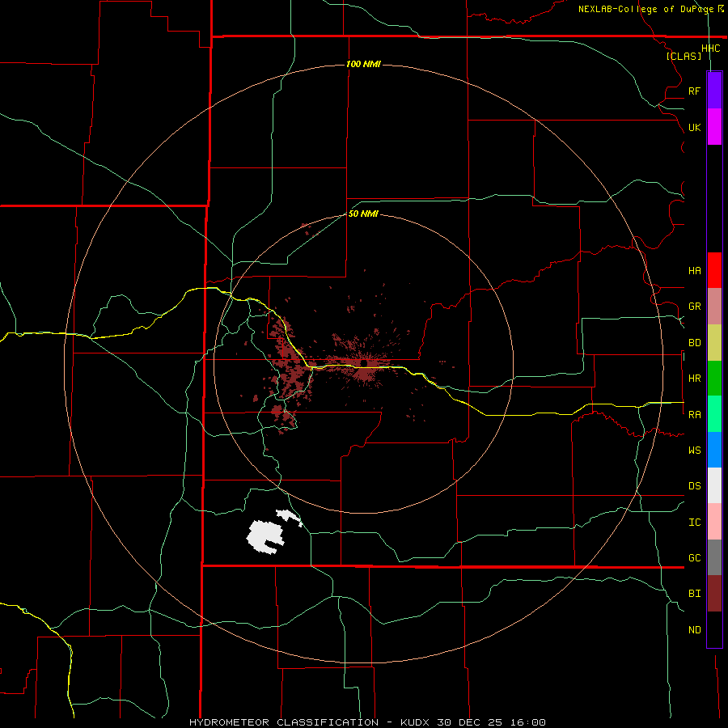
Task: Click the small white echo near green river line
Action: click(288, 516)
